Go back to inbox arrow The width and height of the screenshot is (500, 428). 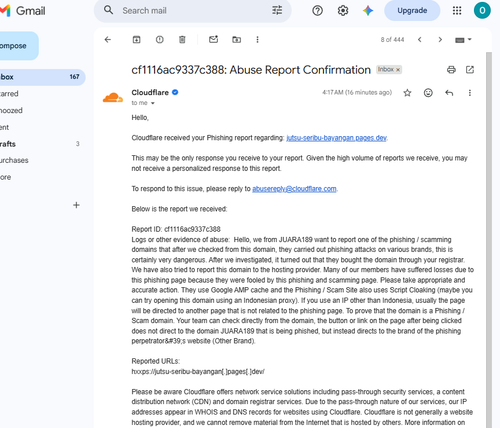tap(108, 40)
